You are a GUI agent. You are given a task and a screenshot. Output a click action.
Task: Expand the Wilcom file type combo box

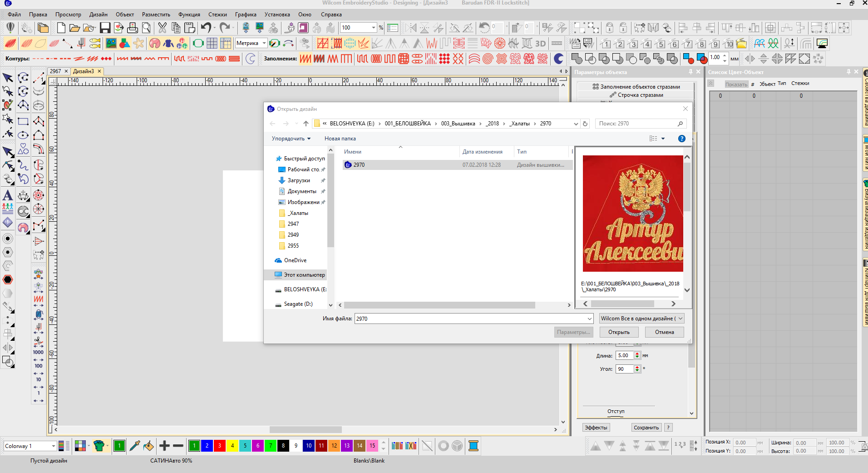pyautogui.click(x=641, y=319)
